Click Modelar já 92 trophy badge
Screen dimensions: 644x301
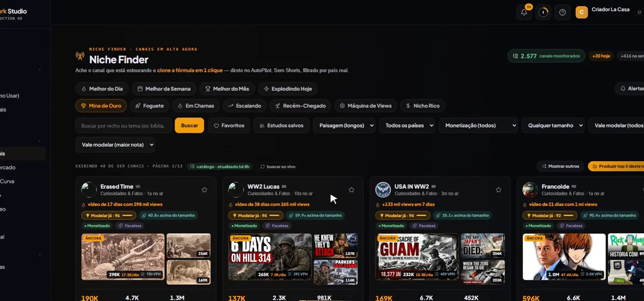click(550, 215)
